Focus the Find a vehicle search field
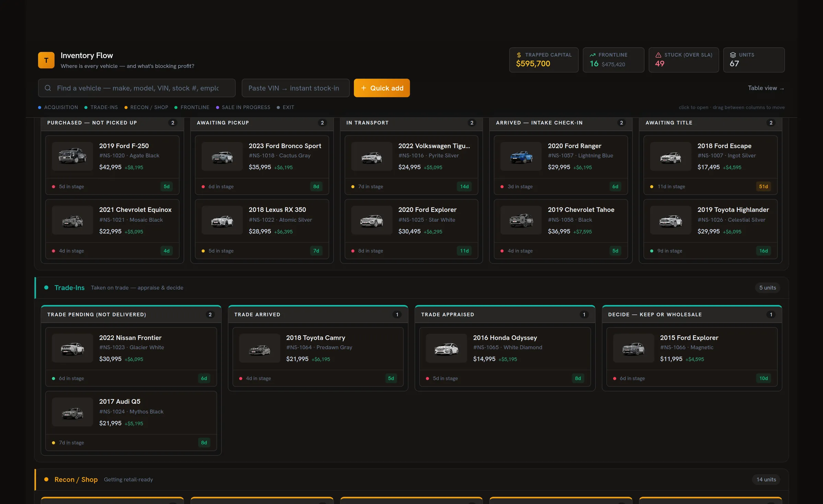The width and height of the screenshot is (823, 504). tap(137, 88)
